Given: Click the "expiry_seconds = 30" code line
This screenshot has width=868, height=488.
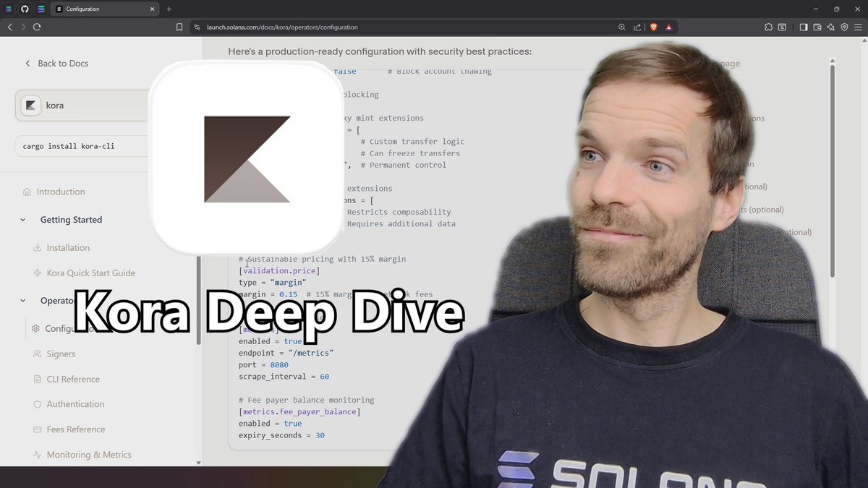Looking at the screenshot, I should (x=281, y=435).
